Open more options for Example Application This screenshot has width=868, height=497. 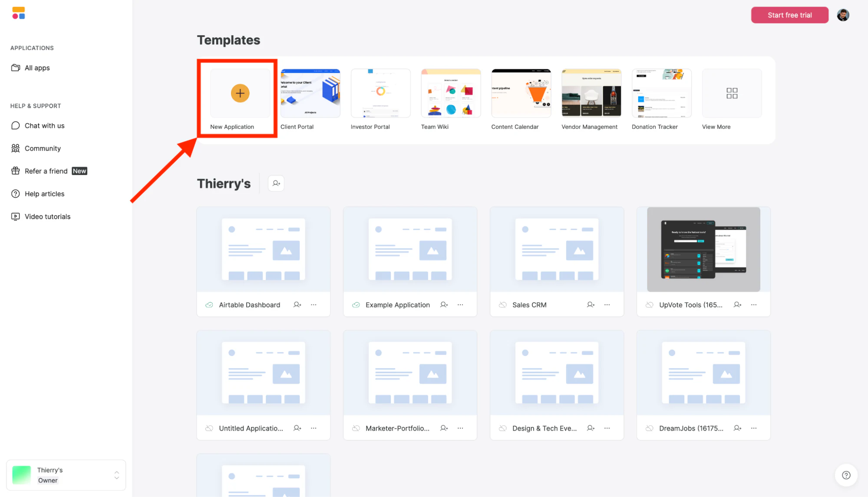[x=460, y=305]
